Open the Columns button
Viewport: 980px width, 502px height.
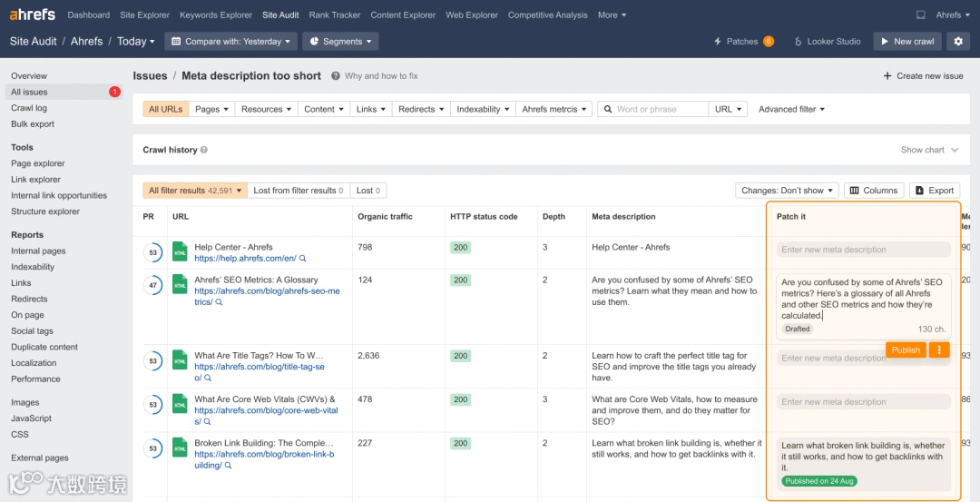pyautogui.click(x=875, y=191)
